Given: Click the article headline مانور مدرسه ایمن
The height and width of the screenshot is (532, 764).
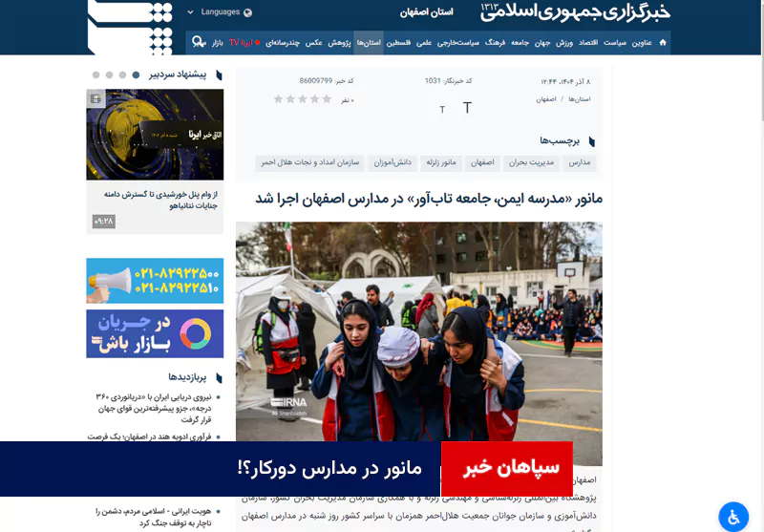Looking at the screenshot, I should [x=429, y=199].
